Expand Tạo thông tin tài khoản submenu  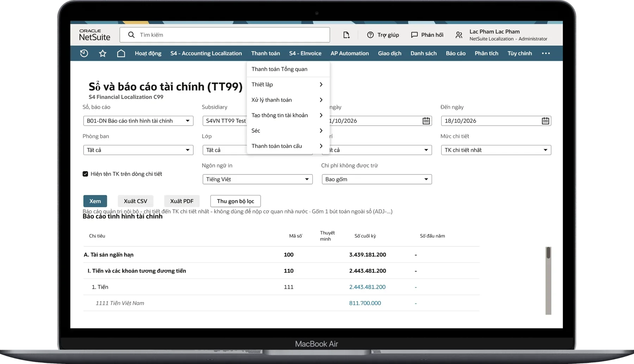288,115
